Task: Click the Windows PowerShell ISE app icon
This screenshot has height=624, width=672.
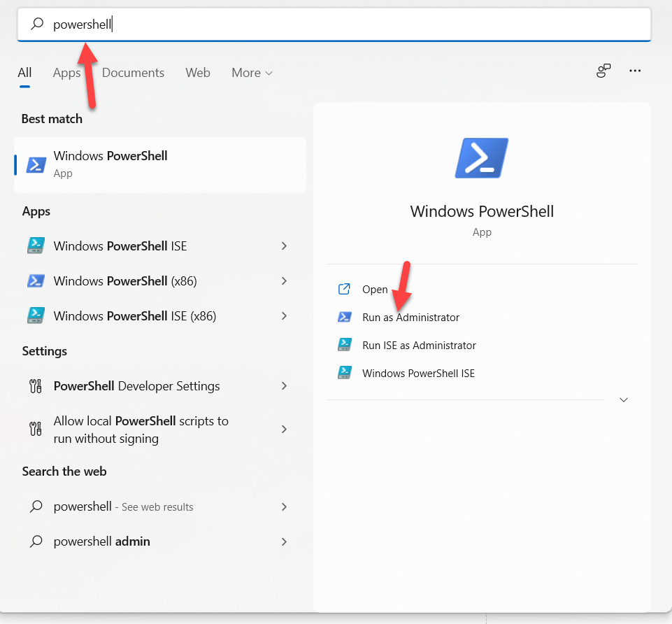Action: point(36,246)
